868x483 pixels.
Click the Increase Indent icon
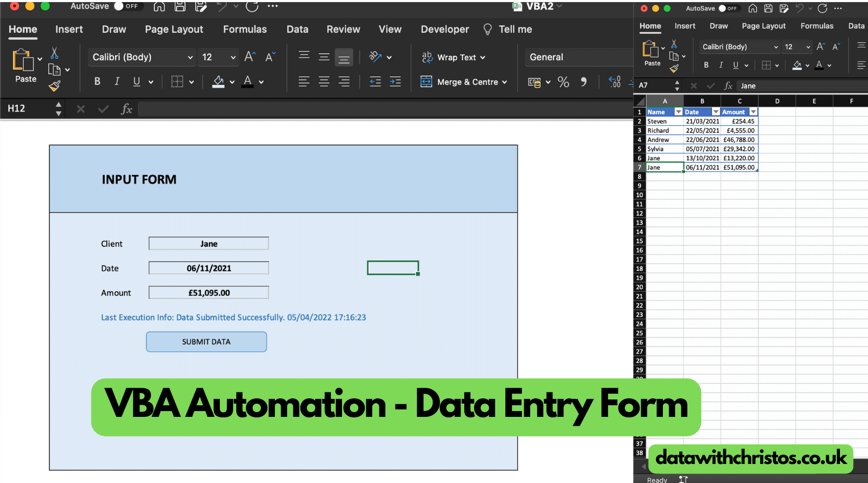click(x=395, y=82)
